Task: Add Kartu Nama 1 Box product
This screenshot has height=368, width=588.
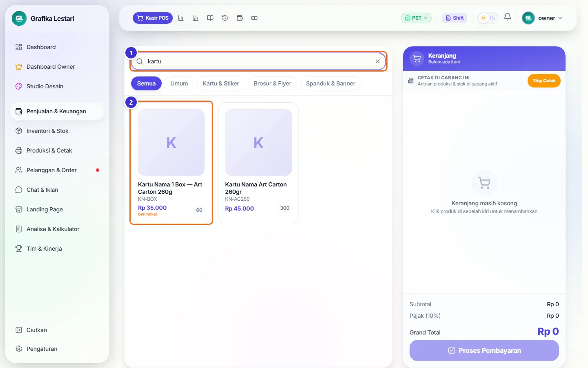Action: click(x=171, y=163)
